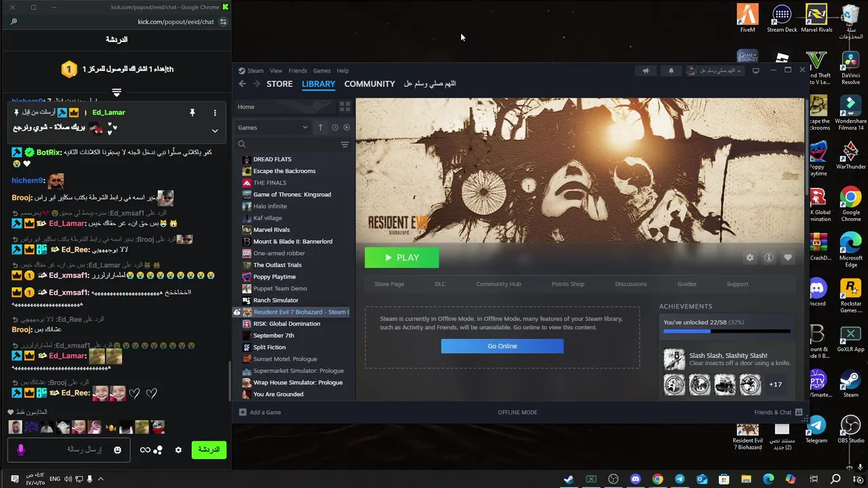
Task: Open the game's Store Page link
Action: (x=389, y=284)
